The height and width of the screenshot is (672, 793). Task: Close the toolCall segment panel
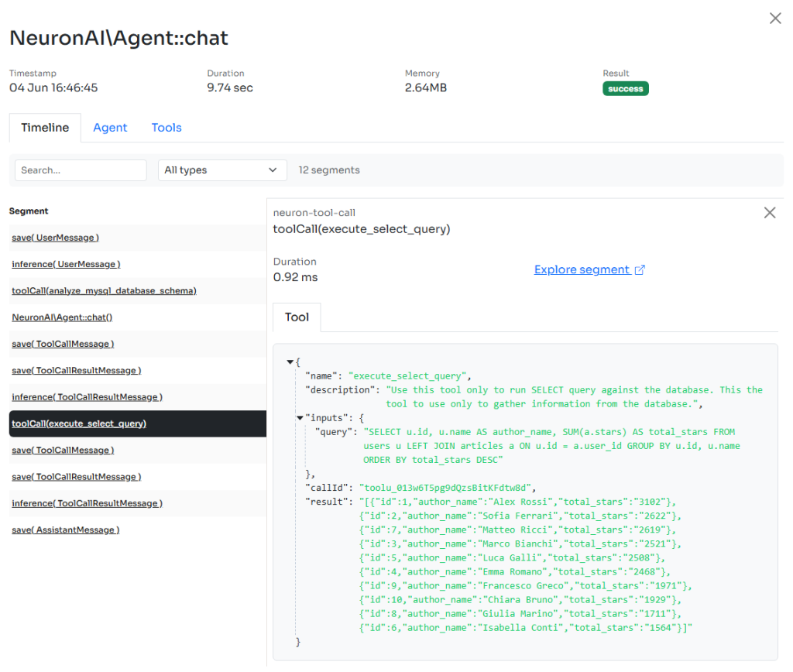(x=769, y=213)
